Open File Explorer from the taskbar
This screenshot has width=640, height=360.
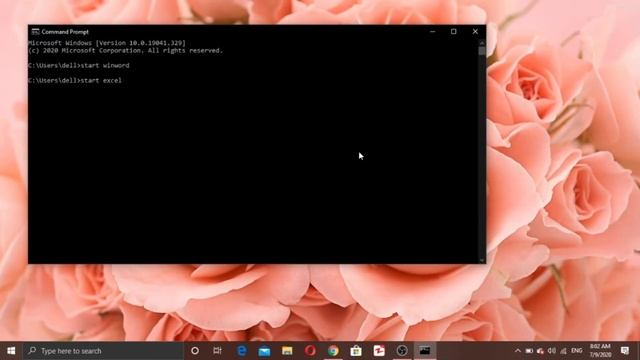pos(287,351)
